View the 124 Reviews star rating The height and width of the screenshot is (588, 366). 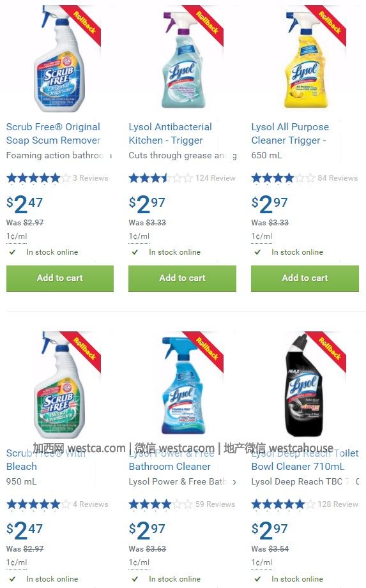pos(160,178)
